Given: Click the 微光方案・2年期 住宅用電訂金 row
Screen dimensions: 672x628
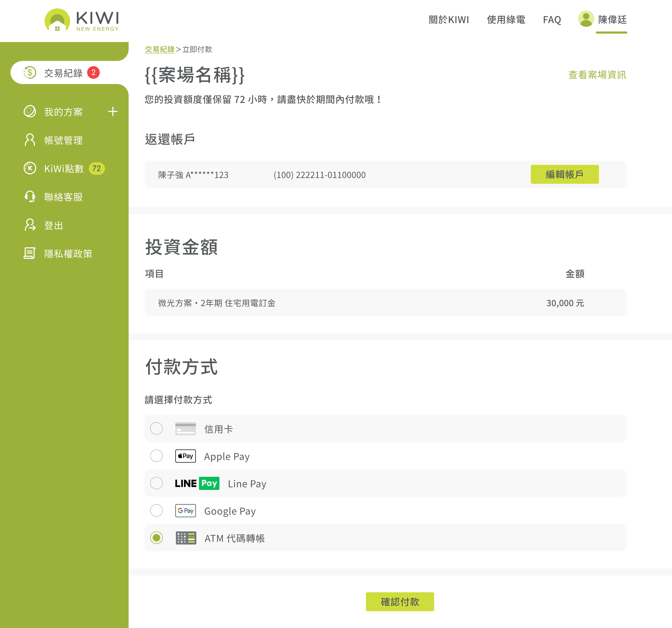Looking at the screenshot, I should (385, 302).
